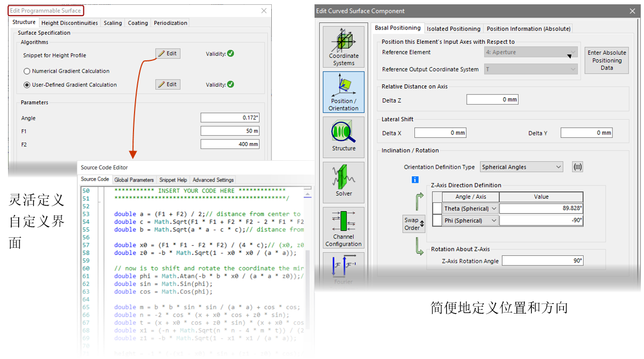Switch to Position Information (Absolute) tab
The image size is (644, 359).
click(x=528, y=29)
